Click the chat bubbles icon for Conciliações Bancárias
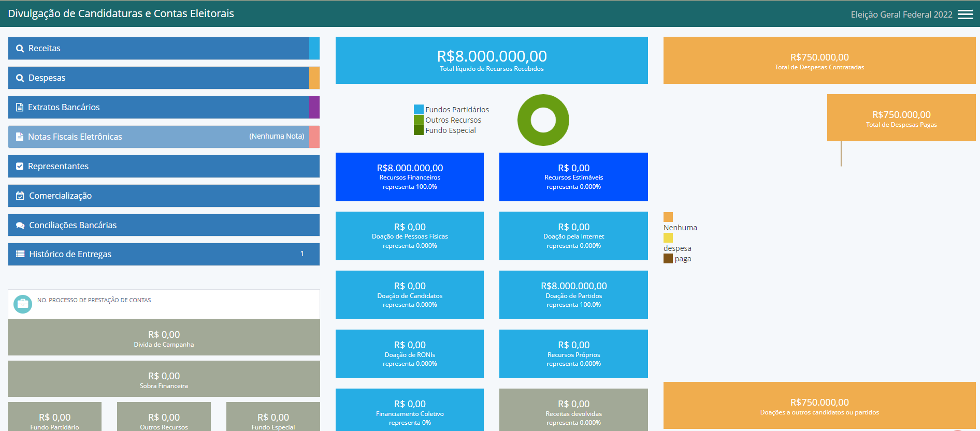 (20, 226)
